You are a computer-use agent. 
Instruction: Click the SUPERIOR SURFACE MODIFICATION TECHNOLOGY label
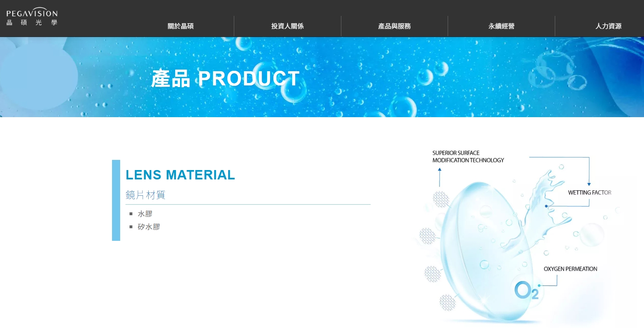pos(468,157)
